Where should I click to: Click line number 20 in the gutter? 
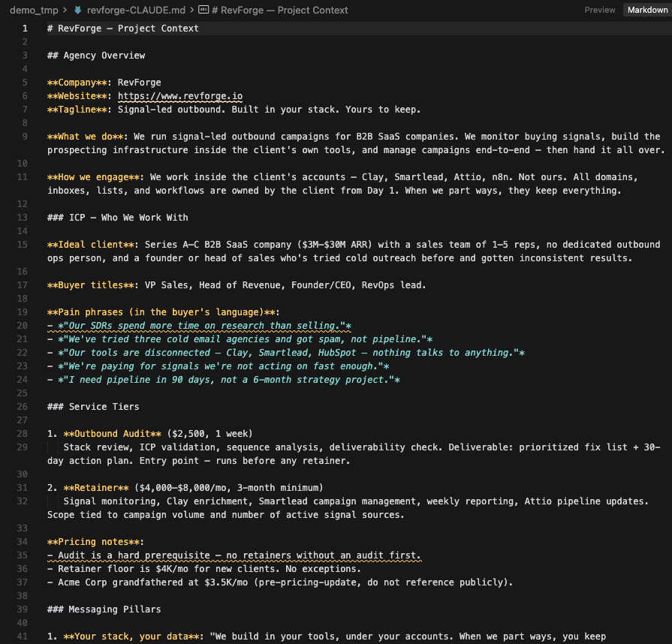23,326
